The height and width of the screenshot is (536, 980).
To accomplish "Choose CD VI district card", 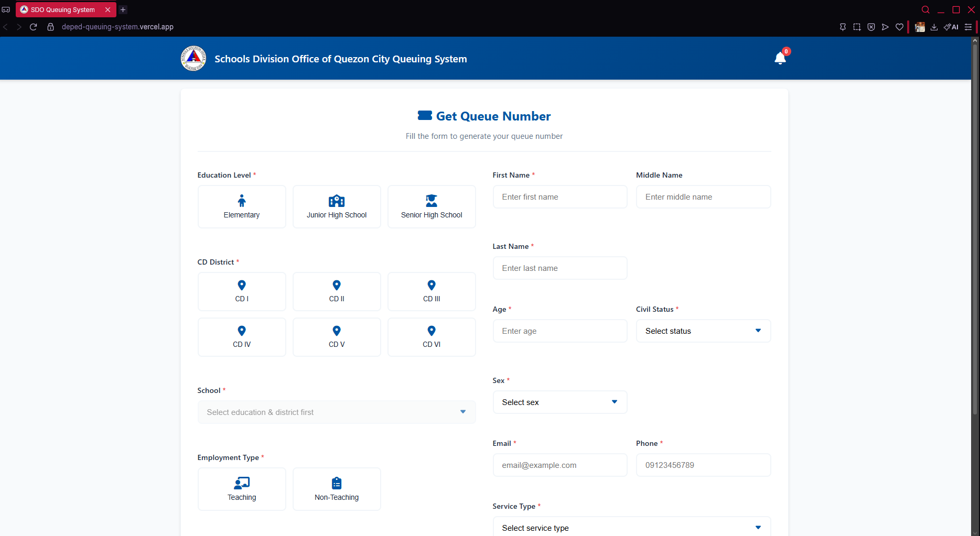I will 432,337.
